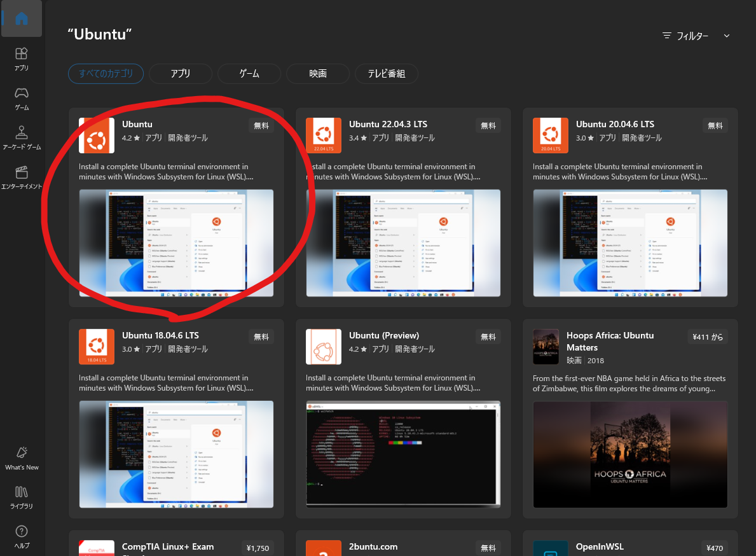756x556 pixels.
Task: Click the OpenInWSL title
Action: tap(600, 547)
